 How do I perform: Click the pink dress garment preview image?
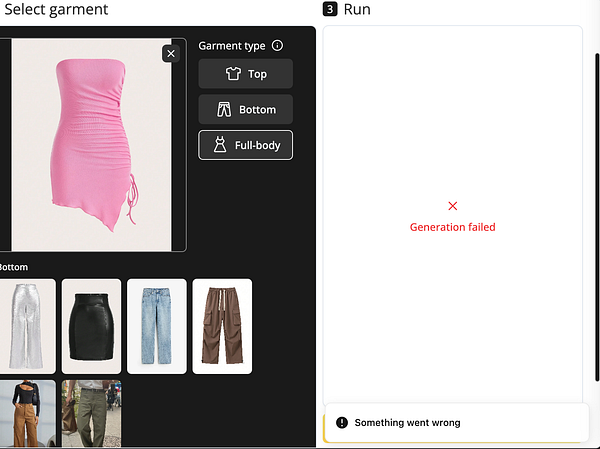pos(91,145)
